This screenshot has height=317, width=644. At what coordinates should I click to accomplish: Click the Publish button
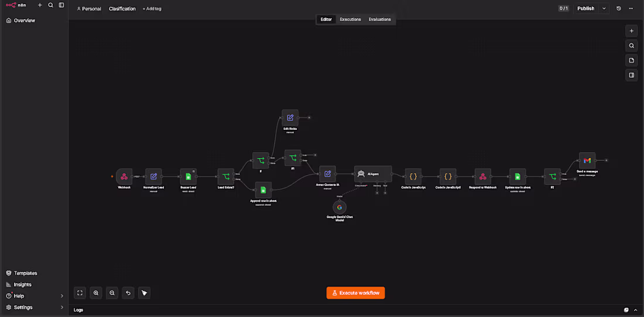pos(585,8)
